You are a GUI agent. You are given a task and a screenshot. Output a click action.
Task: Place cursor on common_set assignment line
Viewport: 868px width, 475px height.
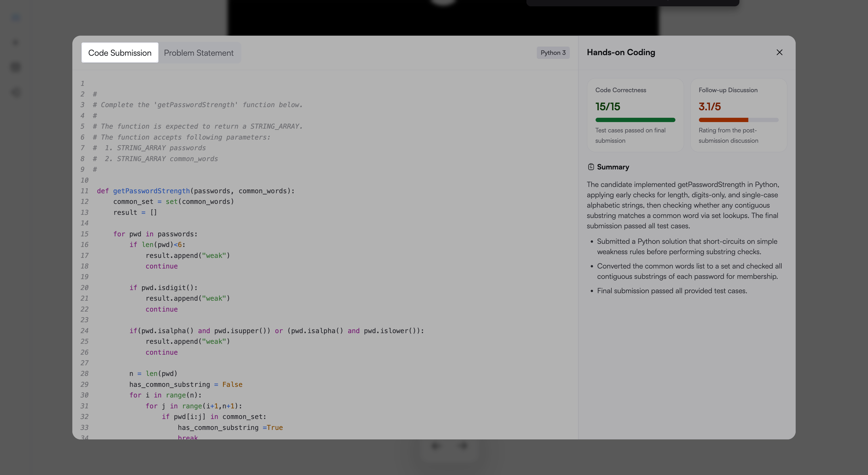tap(174, 202)
